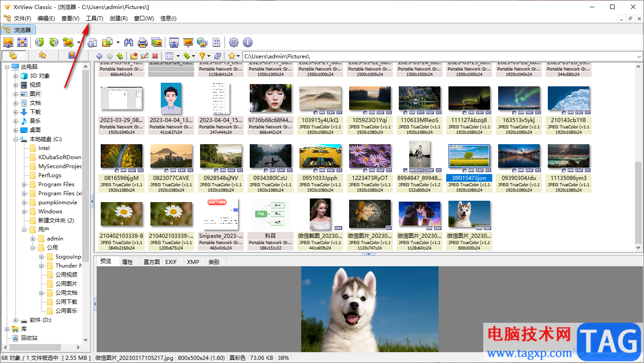Image resolution: width=644 pixels, height=363 pixels.
Task: Click the printer icon
Action: click(x=143, y=42)
